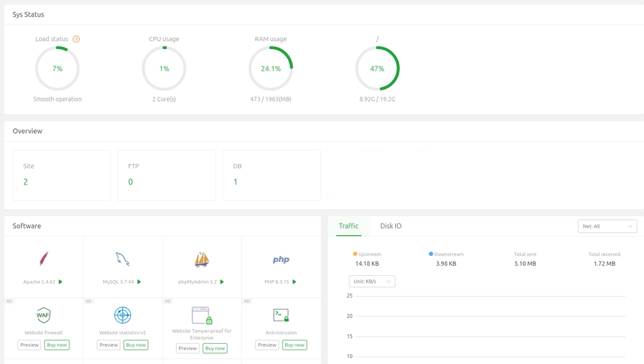Click the 473 / 1963(MB) RAM text
Viewport: 644px width, 364px height.
pos(270,99)
